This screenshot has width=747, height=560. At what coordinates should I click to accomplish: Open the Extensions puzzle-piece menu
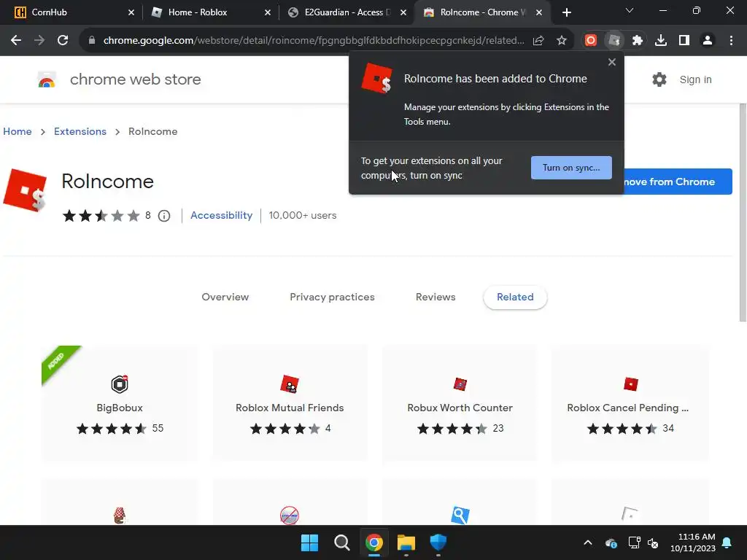click(x=638, y=41)
